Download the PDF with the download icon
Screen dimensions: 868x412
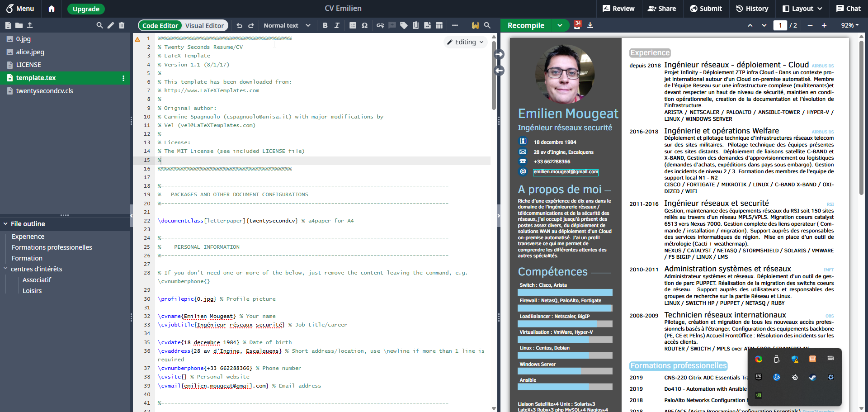(x=590, y=25)
